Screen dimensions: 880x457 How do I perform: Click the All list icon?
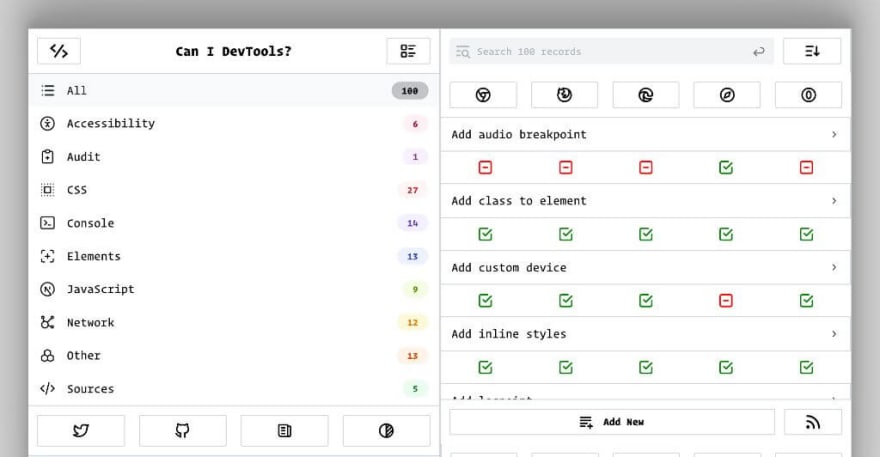(48, 90)
